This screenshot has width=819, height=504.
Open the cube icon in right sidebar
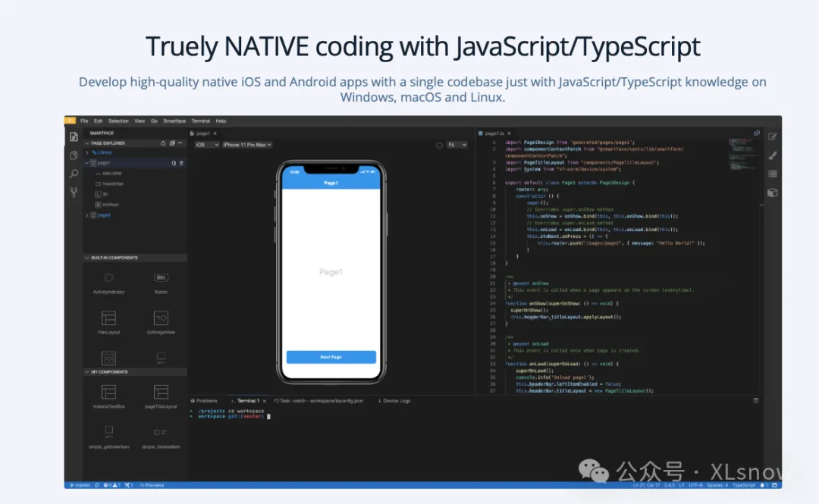point(773,193)
